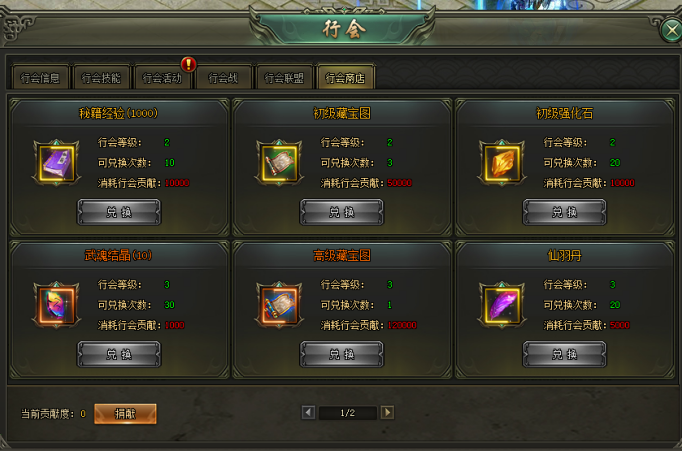Select the 武魂结晶 crystal icon
Image resolution: width=682 pixels, height=451 pixels.
point(57,305)
